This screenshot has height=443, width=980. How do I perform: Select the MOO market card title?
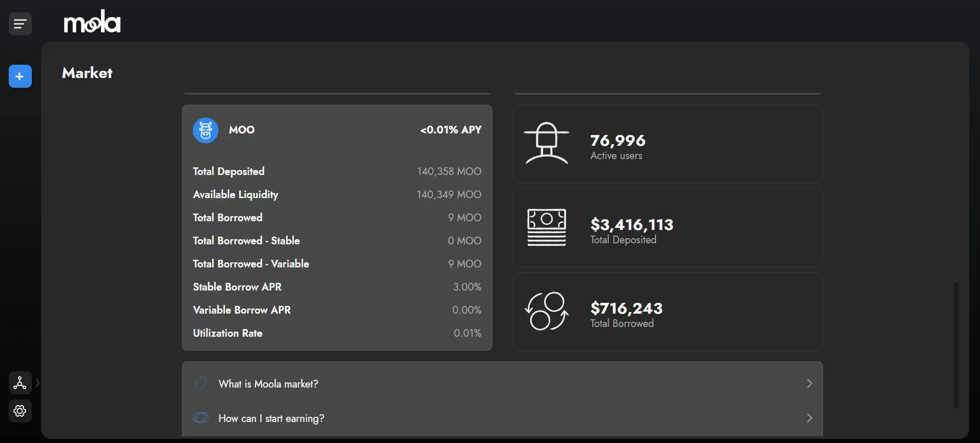(x=242, y=130)
